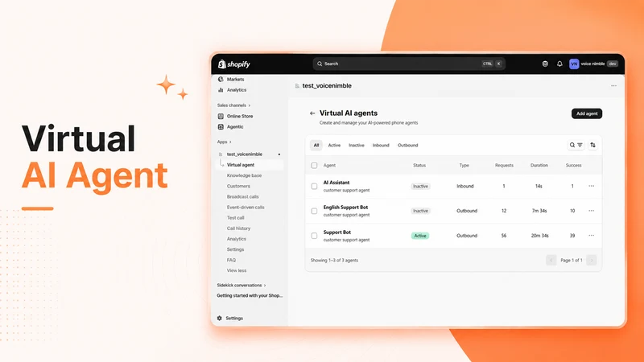Open Customers in the app menu
The image size is (644, 362).
coord(238,187)
